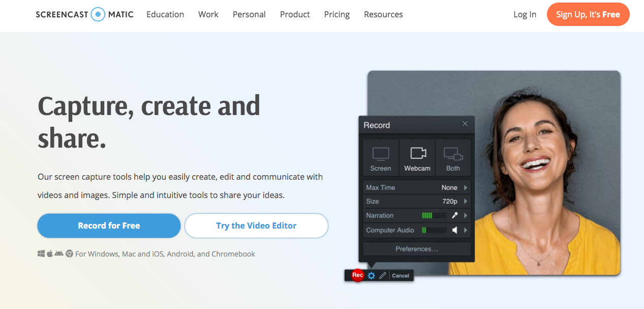The width and height of the screenshot is (644, 309).
Task: Click the None value for Max Time
Action: [449, 187]
